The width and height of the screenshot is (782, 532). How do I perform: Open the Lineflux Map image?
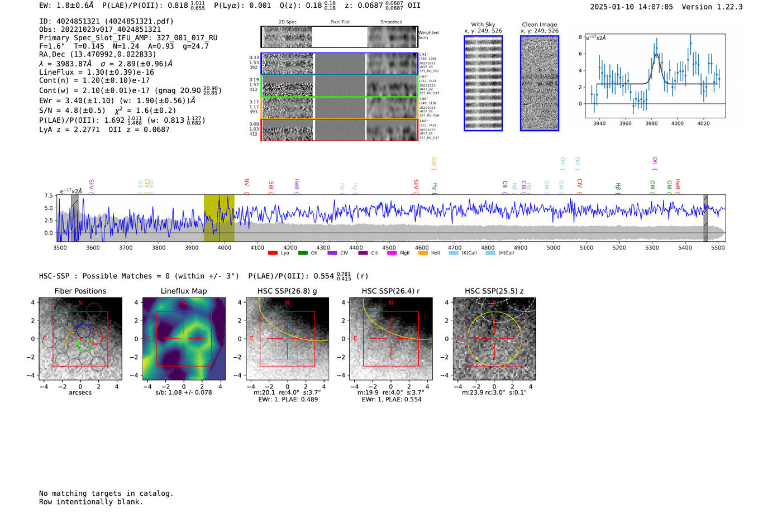coord(184,339)
